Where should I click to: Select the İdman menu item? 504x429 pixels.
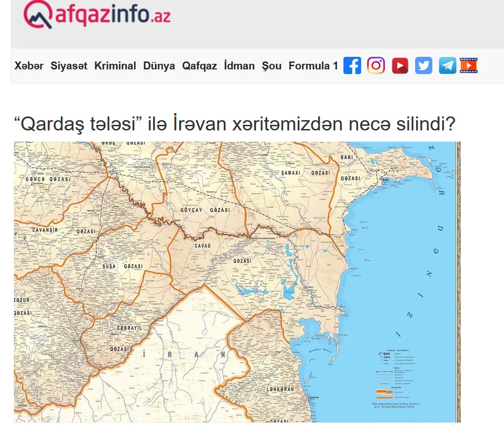pos(239,66)
